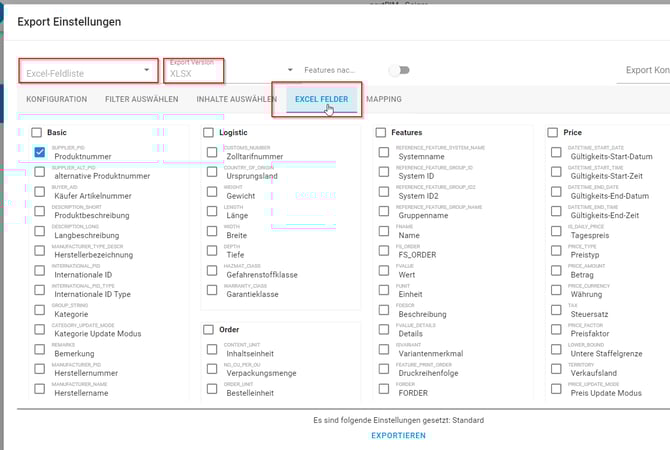The image size is (670, 450).
Task: Open the Filter Auswählen tab
Action: point(141,100)
